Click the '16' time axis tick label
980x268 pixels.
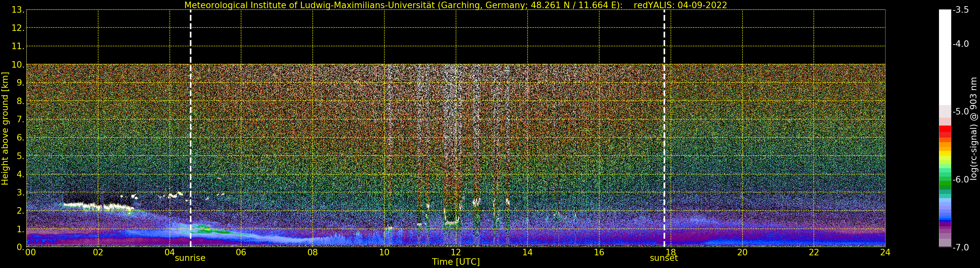pyautogui.click(x=599, y=252)
